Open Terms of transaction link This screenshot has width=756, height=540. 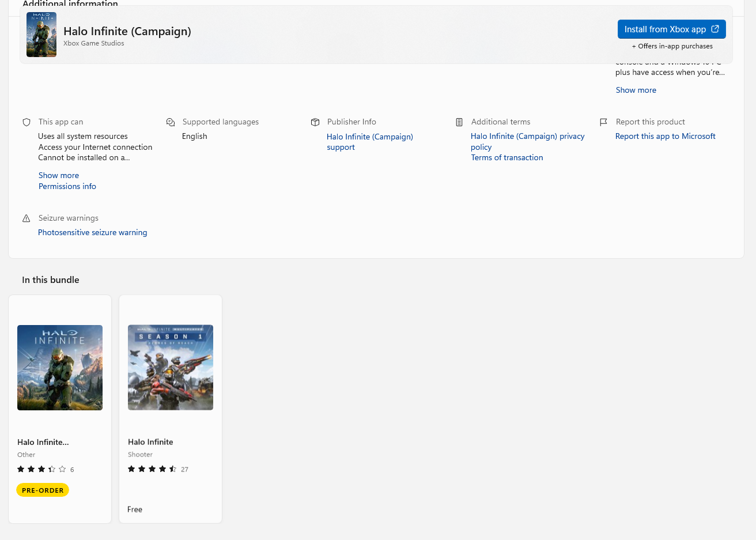pyautogui.click(x=507, y=157)
